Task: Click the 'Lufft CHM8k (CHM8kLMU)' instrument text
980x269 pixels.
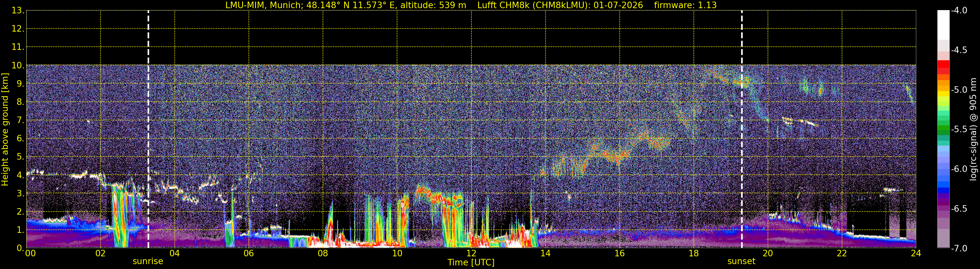Action: tap(533, 5)
